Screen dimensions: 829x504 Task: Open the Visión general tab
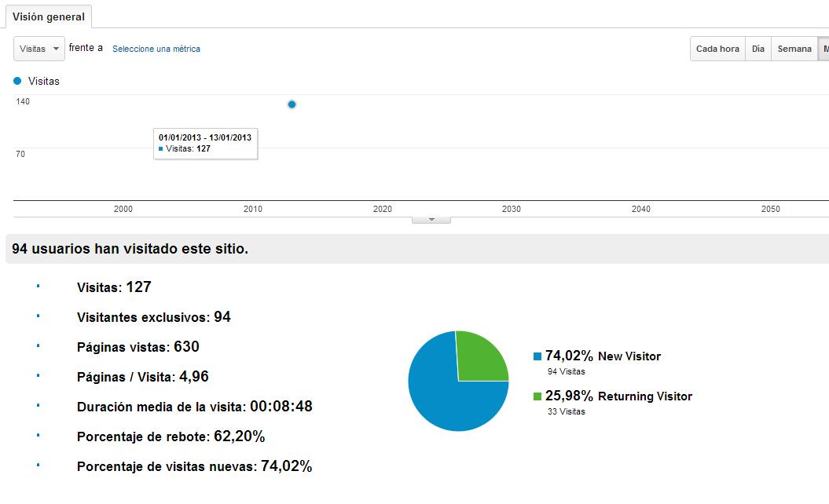coord(49,17)
